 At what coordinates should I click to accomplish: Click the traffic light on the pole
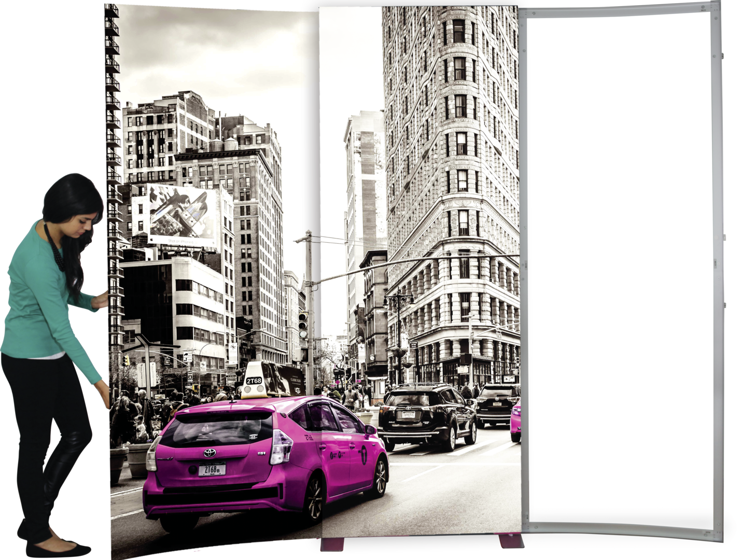tap(303, 324)
